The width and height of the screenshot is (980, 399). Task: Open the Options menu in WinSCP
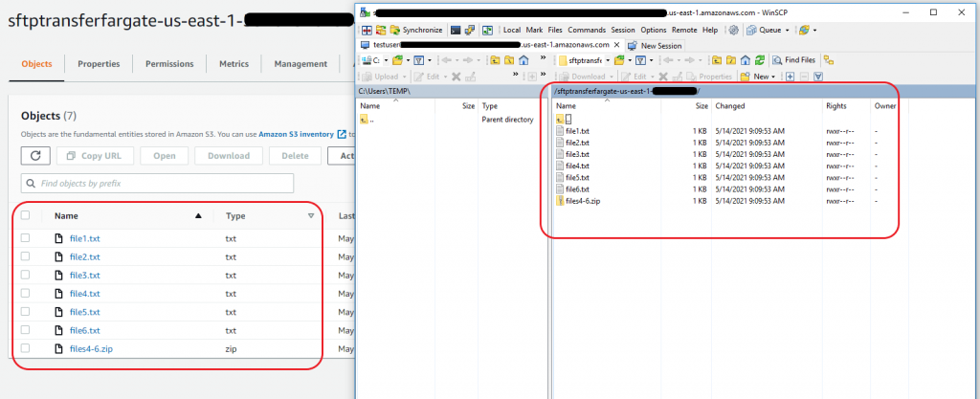tap(654, 30)
